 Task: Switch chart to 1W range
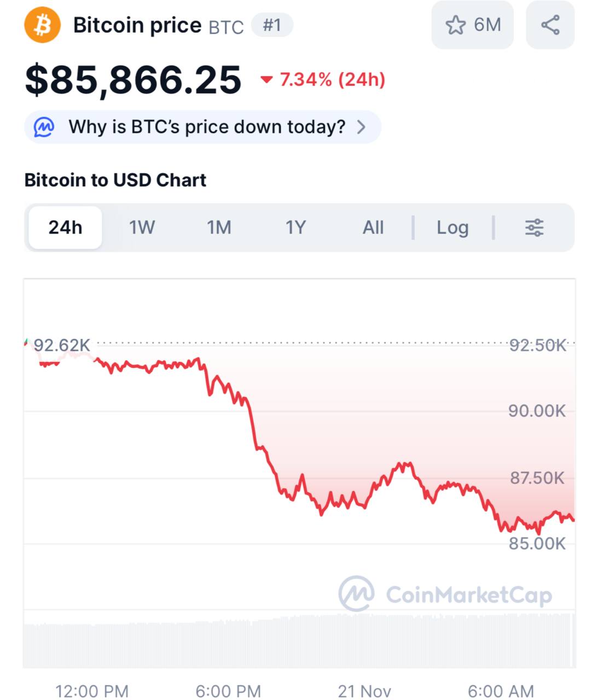point(142,227)
